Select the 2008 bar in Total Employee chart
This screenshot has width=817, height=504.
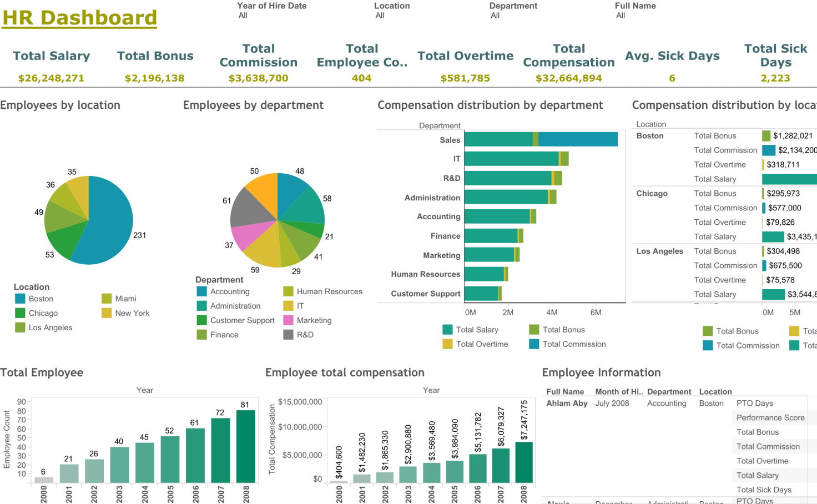[x=245, y=446]
